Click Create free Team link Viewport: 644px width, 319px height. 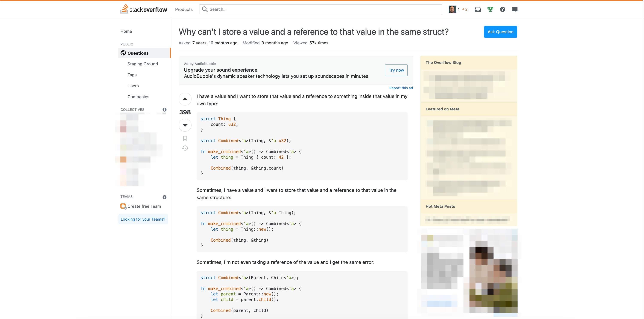[x=144, y=206]
